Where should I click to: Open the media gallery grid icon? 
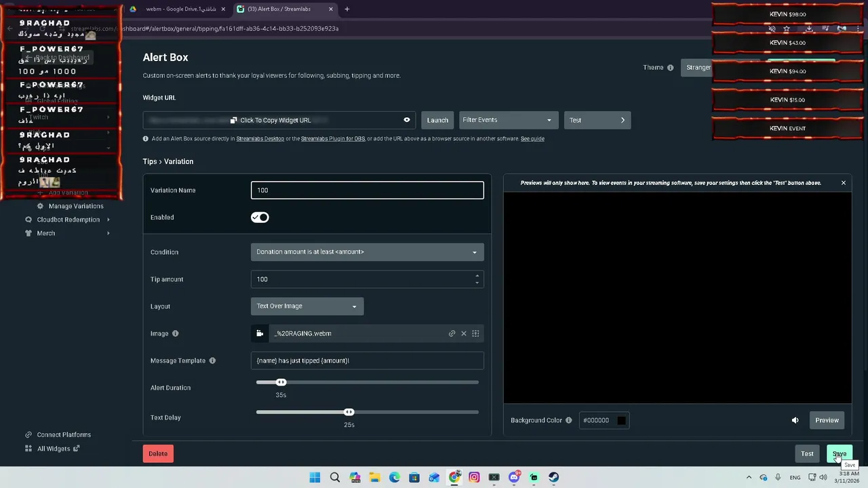point(475,333)
